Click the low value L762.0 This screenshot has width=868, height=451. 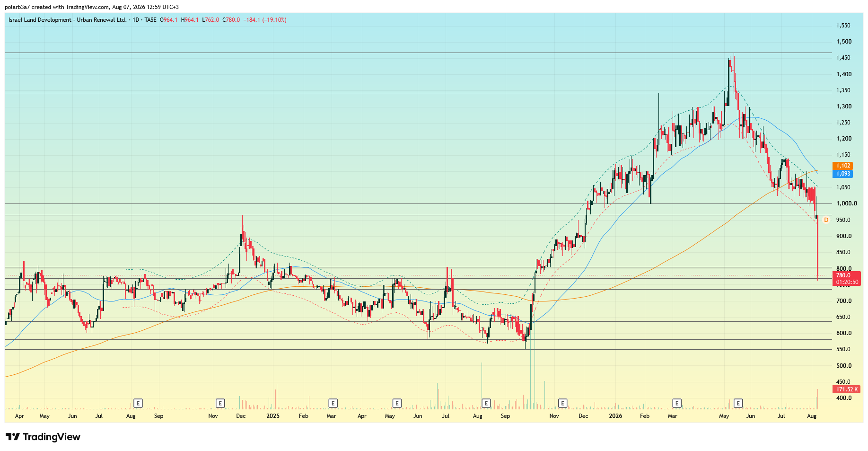(x=210, y=20)
